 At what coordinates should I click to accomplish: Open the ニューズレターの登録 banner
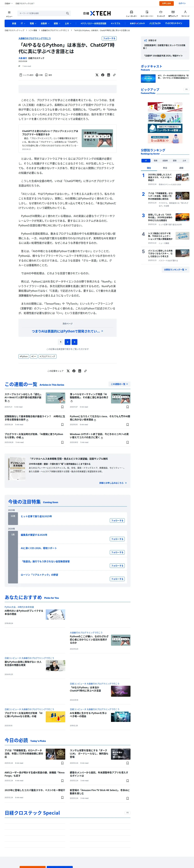click(165, 128)
